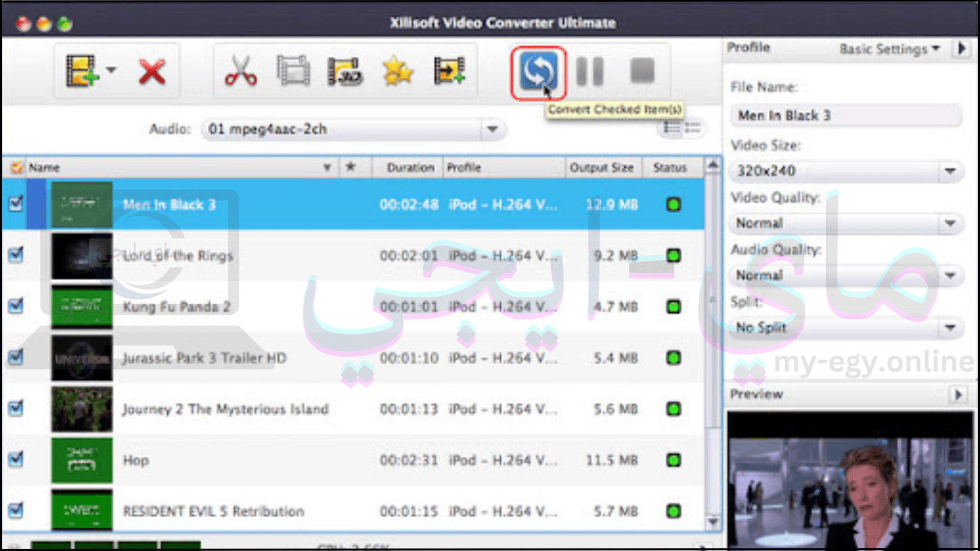Open the Audio Quality dropdown
Viewport: 980px width, 551px height.
point(846,275)
